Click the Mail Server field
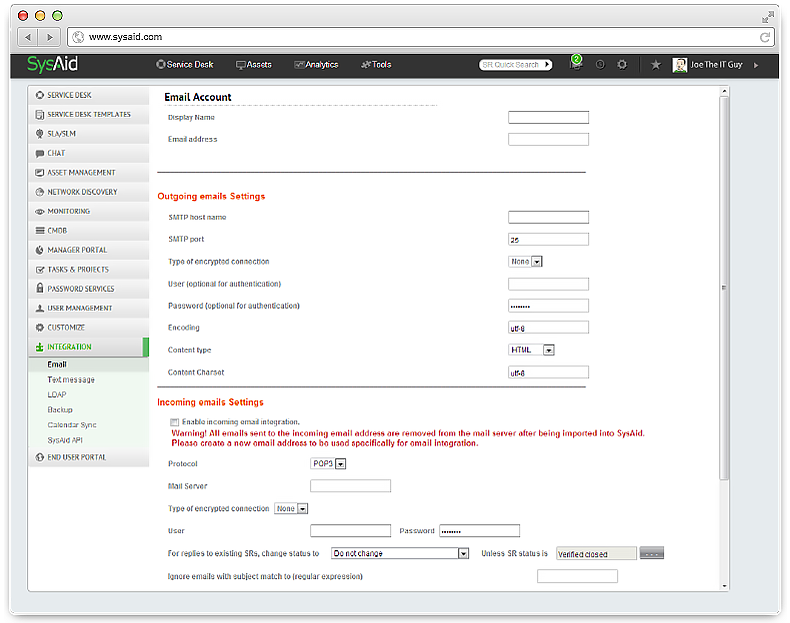Screen dimensions: 790x623 [x=350, y=486]
